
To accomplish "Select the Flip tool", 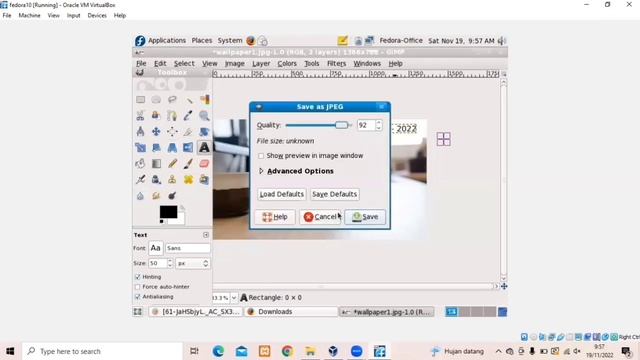I will pyautogui.click(x=188, y=147).
